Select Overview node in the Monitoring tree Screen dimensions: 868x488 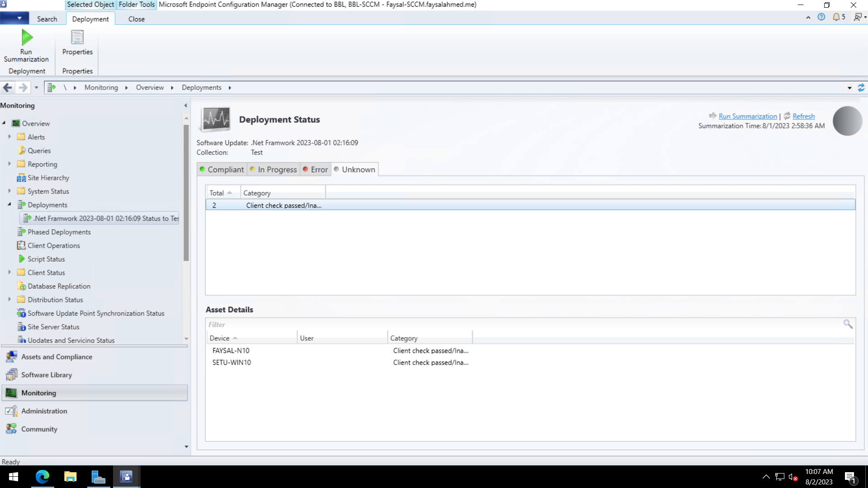click(36, 123)
